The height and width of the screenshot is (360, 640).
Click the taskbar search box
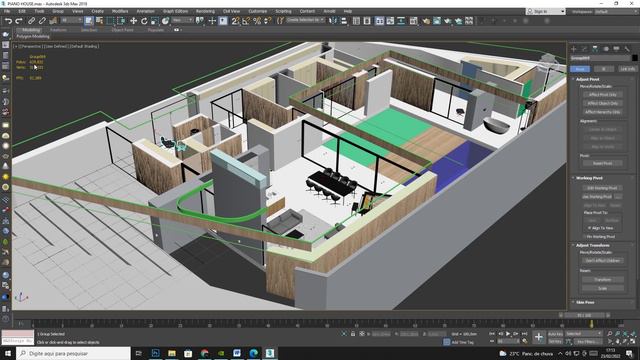coord(73,353)
